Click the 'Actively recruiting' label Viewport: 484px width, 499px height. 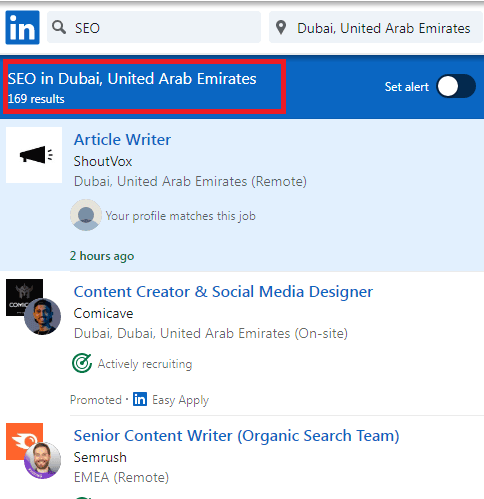click(x=145, y=364)
